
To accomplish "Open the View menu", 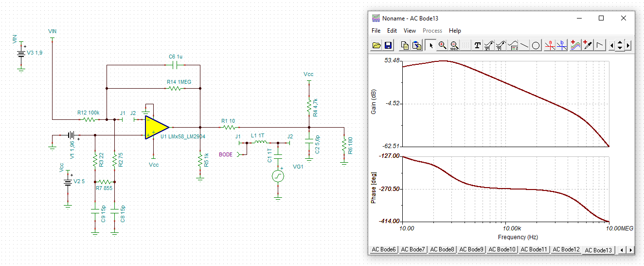I will coord(410,30).
